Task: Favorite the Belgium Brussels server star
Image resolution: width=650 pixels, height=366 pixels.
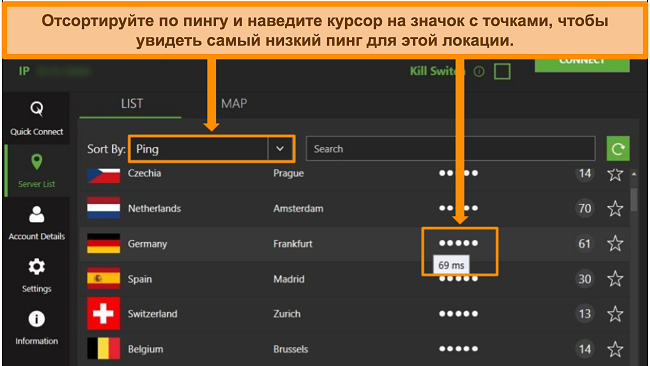Action: [615, 349]
